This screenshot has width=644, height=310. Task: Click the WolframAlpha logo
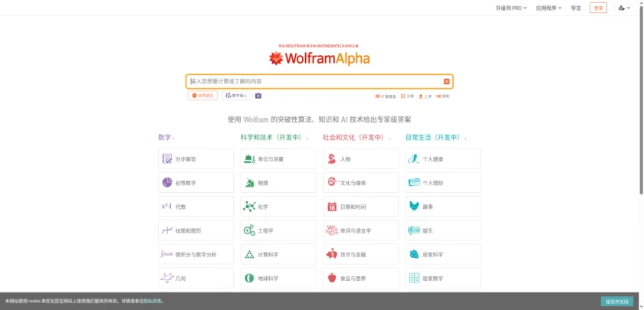[x=319, y=59]
